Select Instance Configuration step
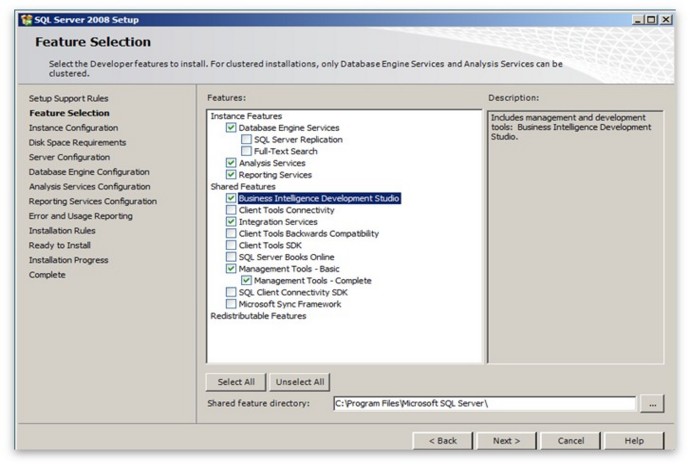Screen dimensions: 690x466 (x=73, y=128)
